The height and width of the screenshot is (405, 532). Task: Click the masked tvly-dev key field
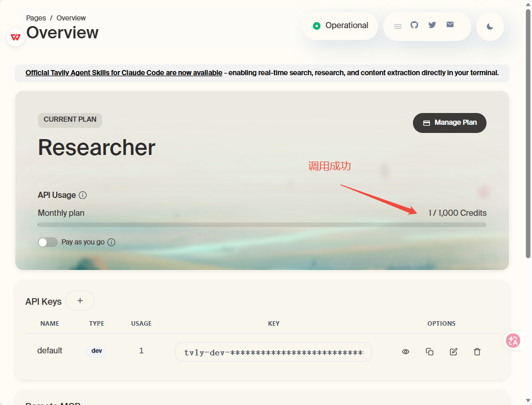273,352
